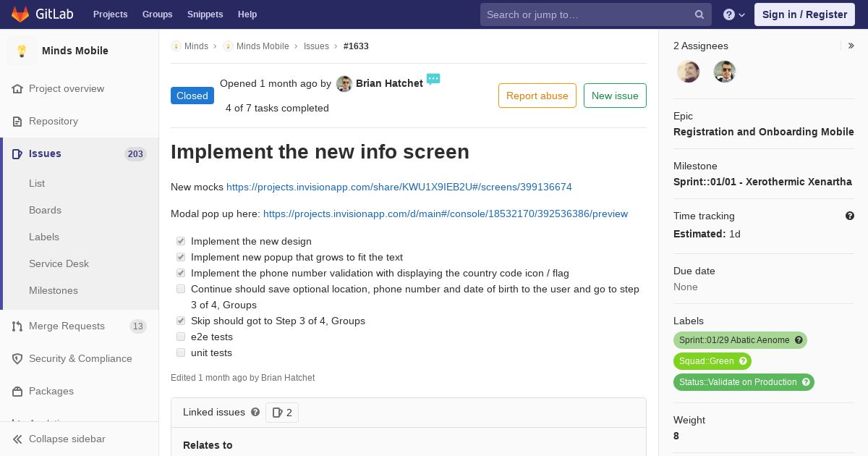Screen dimensions: 868x456
Task: Toggle 'Continue should save' task checkbox
Action: click(x=181, y=289)
